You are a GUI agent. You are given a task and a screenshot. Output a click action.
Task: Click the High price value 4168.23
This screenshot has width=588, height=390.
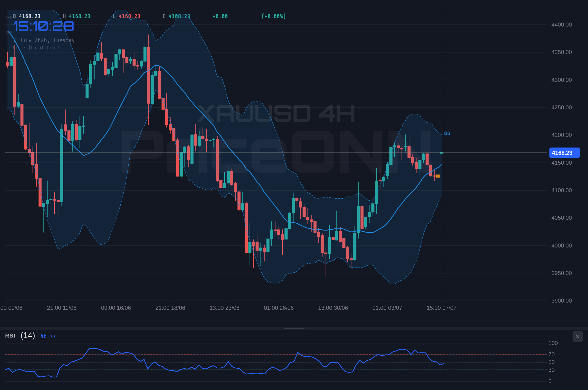80,16
